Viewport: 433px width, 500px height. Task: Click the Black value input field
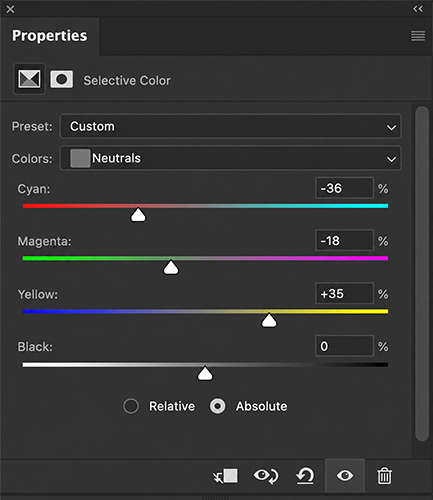pyautogui.click(x=344, y=346)
